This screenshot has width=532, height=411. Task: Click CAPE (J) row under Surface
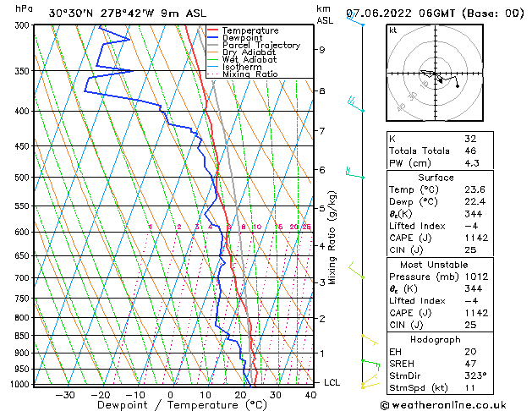(x=440, y=238)
